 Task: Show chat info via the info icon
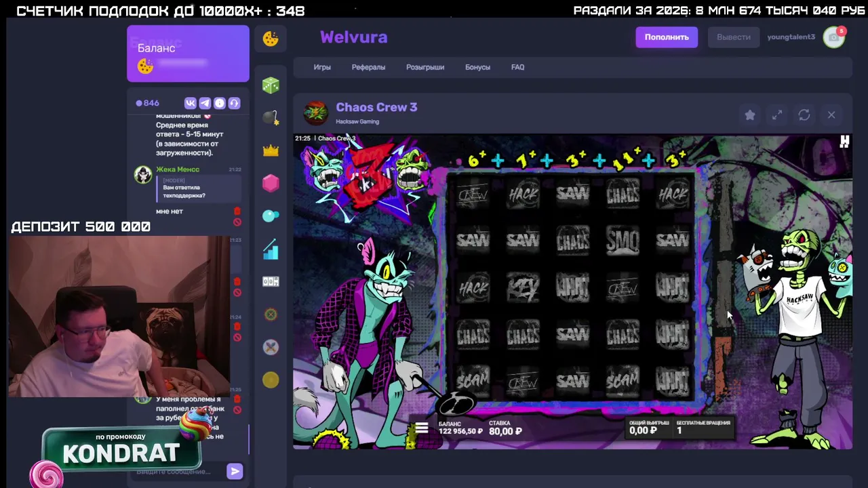coord(219,103)
